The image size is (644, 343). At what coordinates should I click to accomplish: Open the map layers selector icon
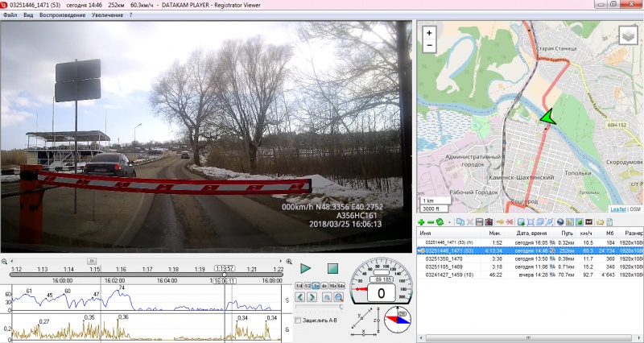[629, 35]
